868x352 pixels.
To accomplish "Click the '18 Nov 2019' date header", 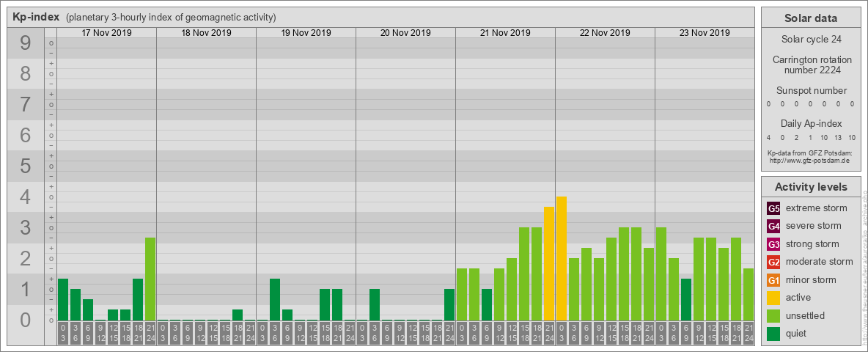I will 207,33.
